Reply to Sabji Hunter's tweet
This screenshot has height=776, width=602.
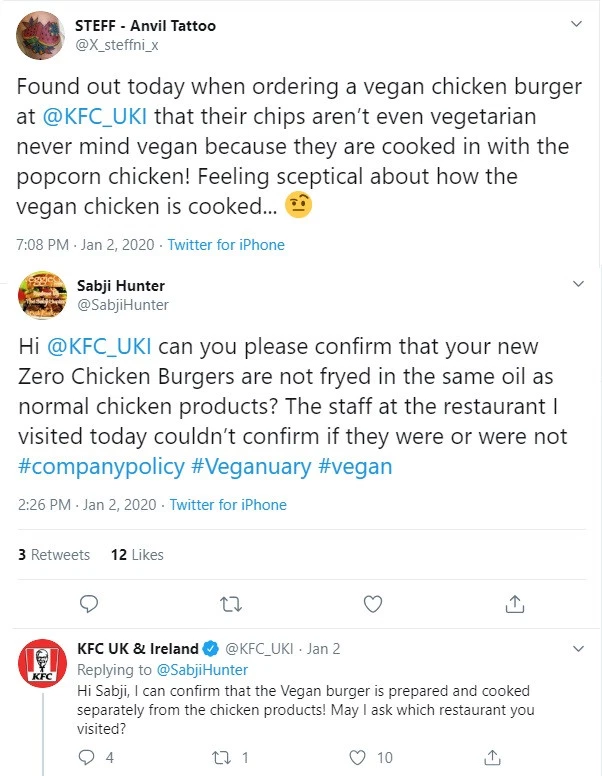coord(89,603)
